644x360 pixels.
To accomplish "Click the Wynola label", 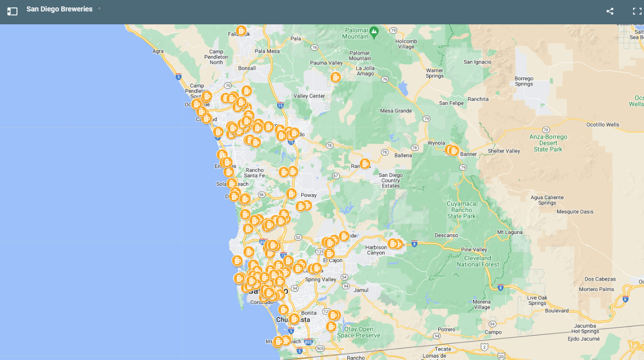I will click(x=436, y=143).
